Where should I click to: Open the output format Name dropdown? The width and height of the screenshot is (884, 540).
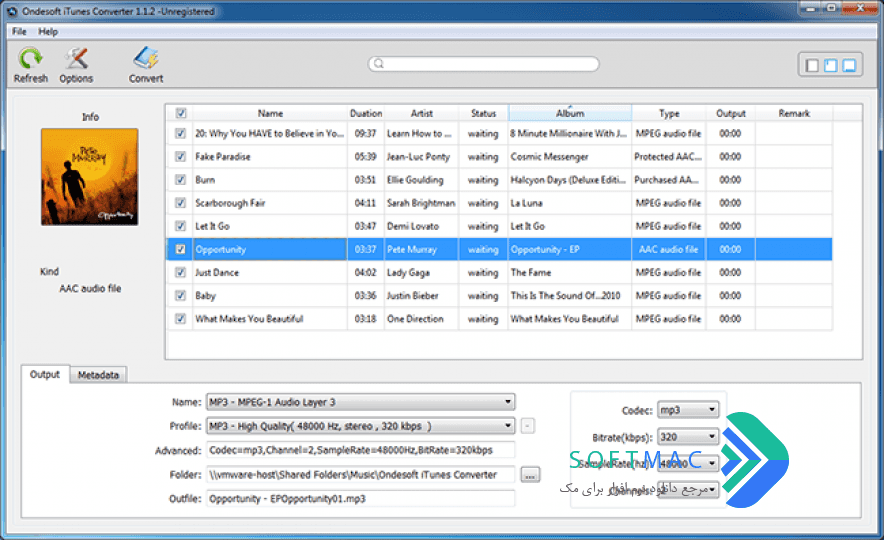pos(360,402)
